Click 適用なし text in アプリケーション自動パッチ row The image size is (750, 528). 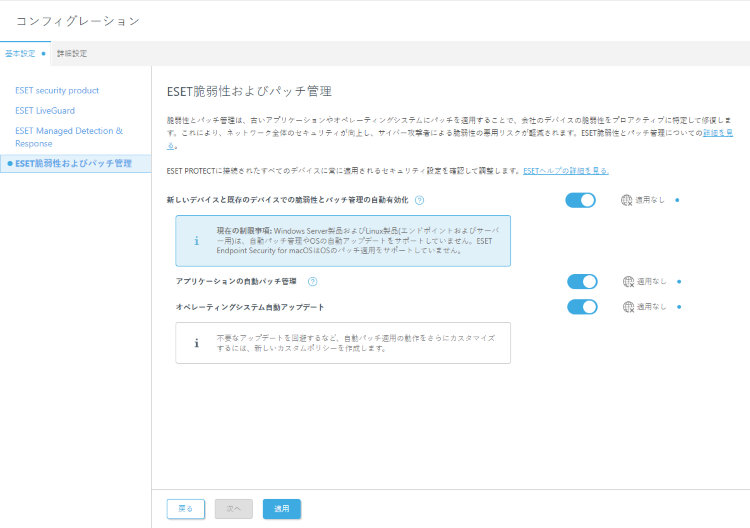[651, 281]
